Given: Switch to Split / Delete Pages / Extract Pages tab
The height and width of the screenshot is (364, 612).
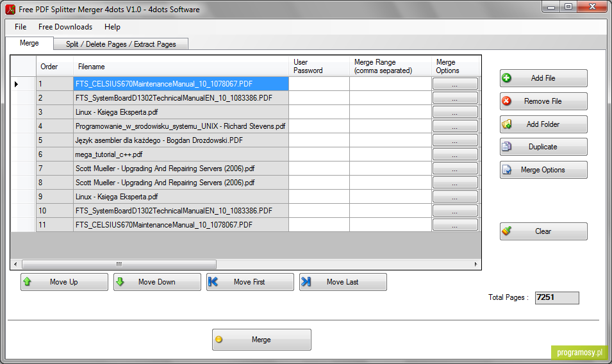Looking at the screenshot, I should [x=121, y=44].
